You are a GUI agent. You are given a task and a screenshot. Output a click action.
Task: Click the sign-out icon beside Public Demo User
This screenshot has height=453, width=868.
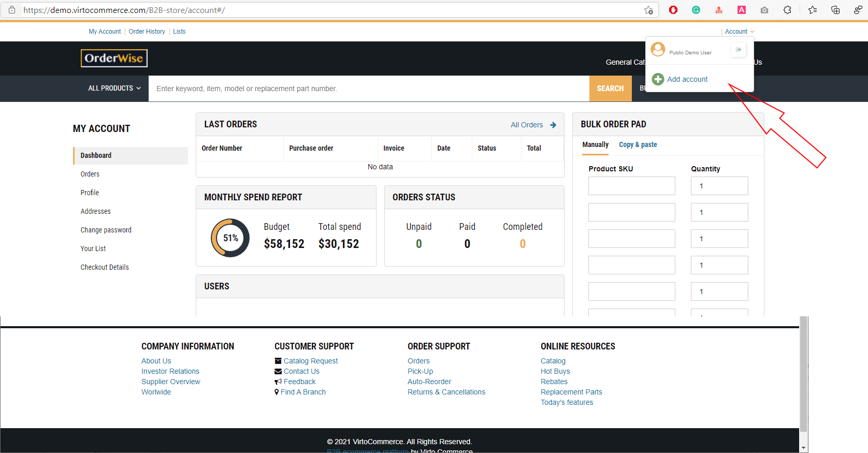click(x=738, y=50)
